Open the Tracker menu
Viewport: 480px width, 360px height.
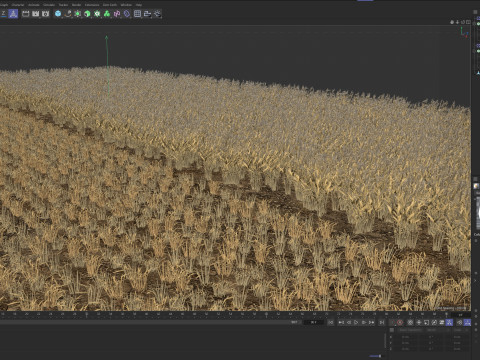[63, 5]
